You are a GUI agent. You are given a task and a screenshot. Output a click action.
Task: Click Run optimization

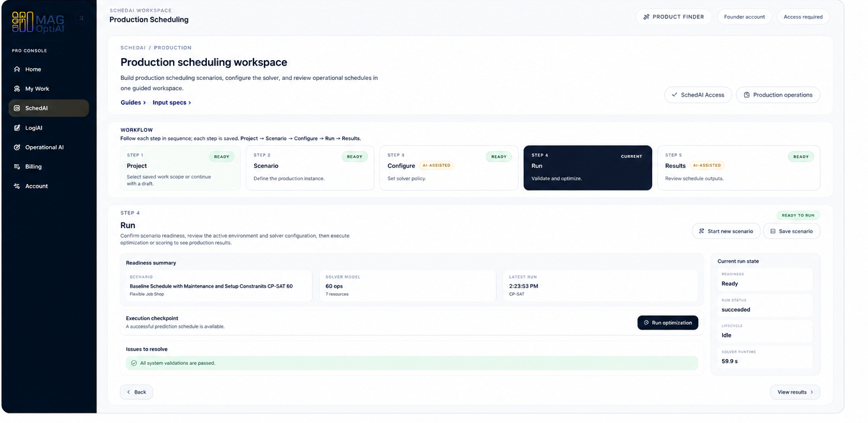click(x=667, y=323)
